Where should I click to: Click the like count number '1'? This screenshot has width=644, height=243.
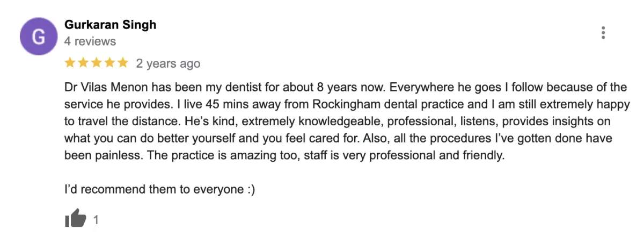(x=96, y=219)
